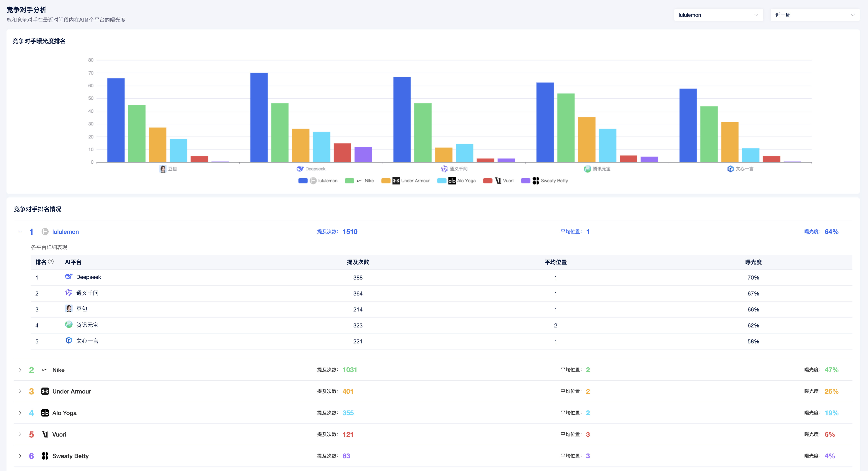The width and height of the screenshot is (868, 471).
Task: Click the blue Deepseek bar in chart
Action: point(259,117)
